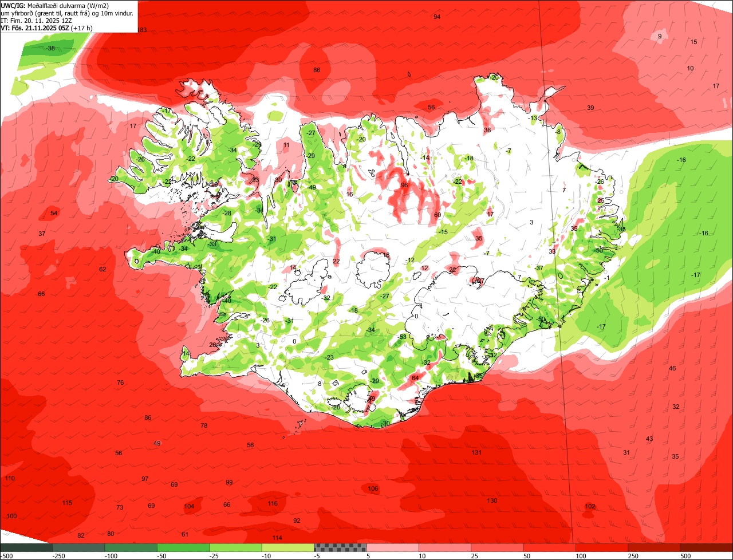Click the ocean value '116'
Screen dimensions: 733x560
pos(273,503)
